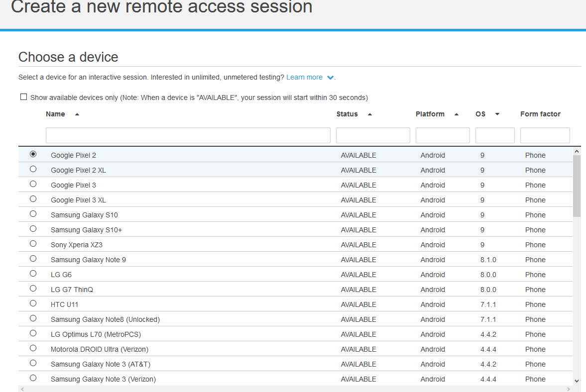Click 8.0.0 in the LG G6 row
The width and height of the screenshot is (586, 392).
coord(488,275)
